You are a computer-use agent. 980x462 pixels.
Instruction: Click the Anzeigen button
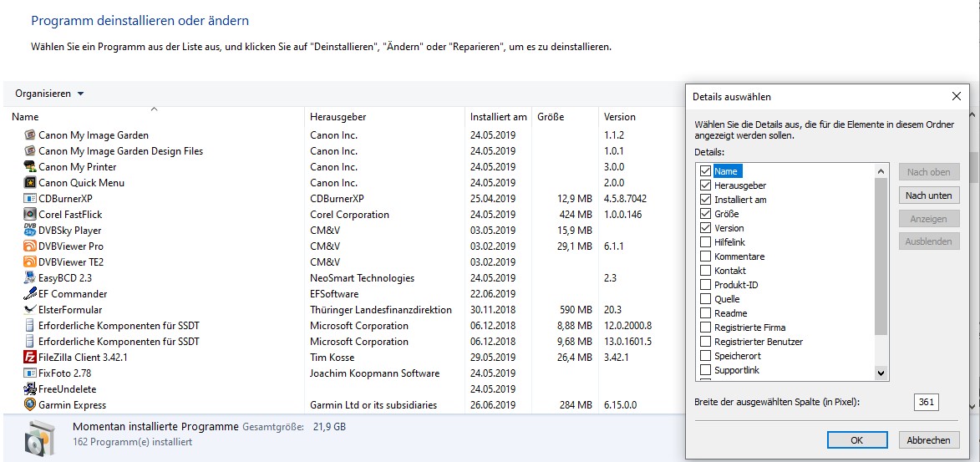click(x=929, y=219)
